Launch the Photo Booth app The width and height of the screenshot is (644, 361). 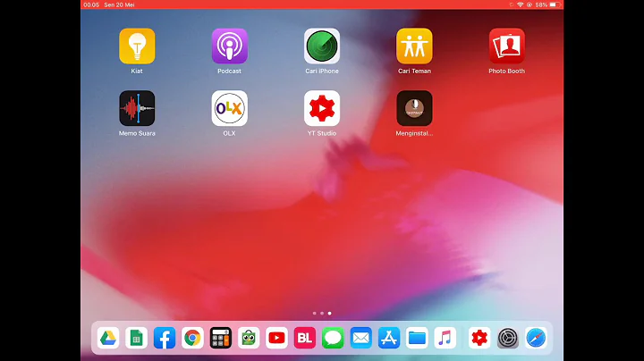click(x=507, y=46)
